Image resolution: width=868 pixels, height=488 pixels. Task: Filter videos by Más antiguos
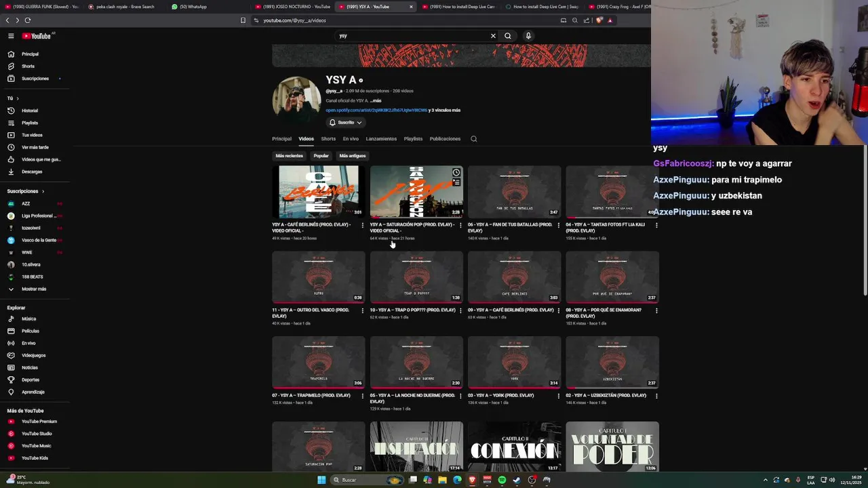[353, 156]
